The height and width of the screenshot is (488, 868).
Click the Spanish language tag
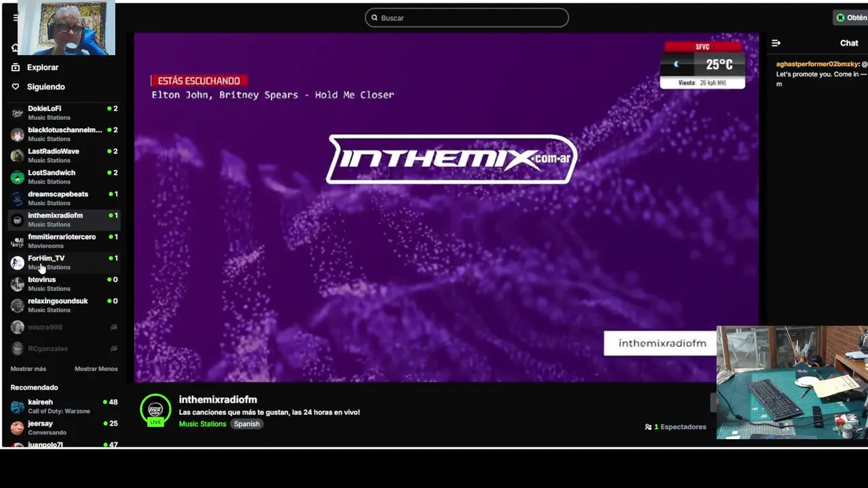click(247, 424)
